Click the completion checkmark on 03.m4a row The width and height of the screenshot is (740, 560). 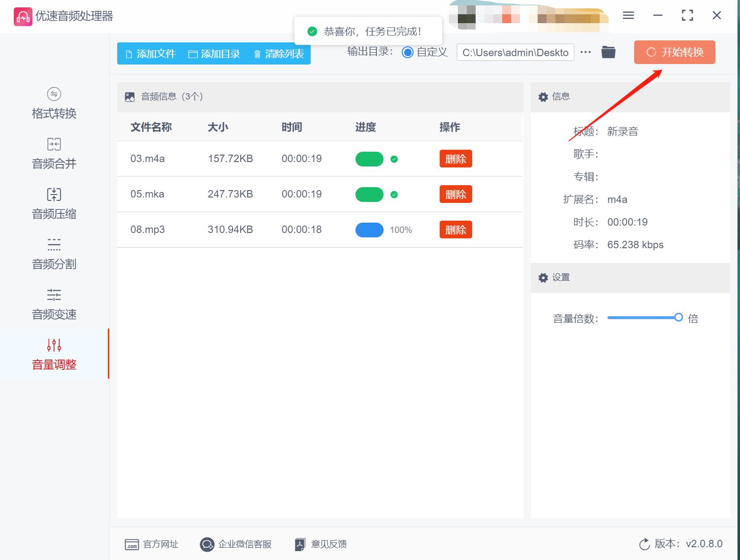point(393,159)
